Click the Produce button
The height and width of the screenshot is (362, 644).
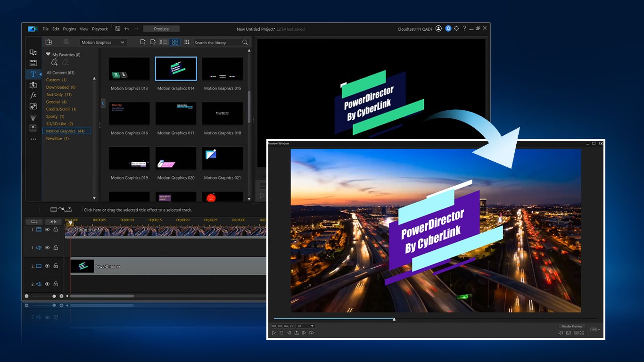161,29
